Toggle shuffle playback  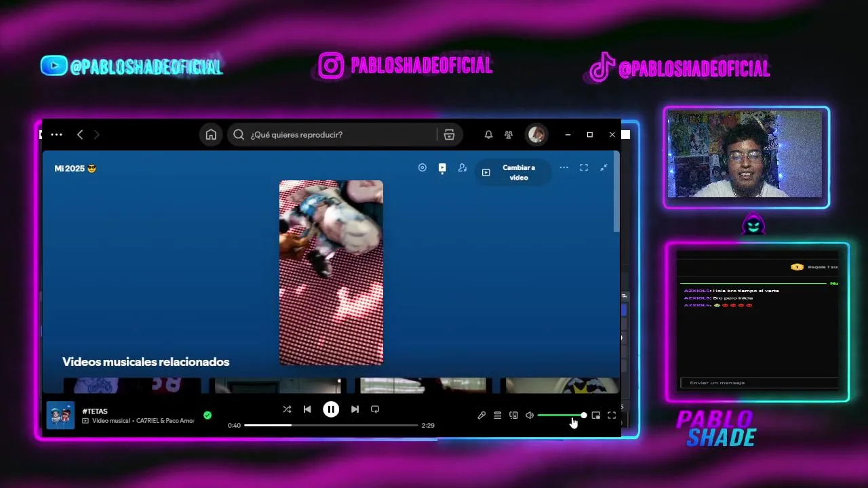pos(287,409)
